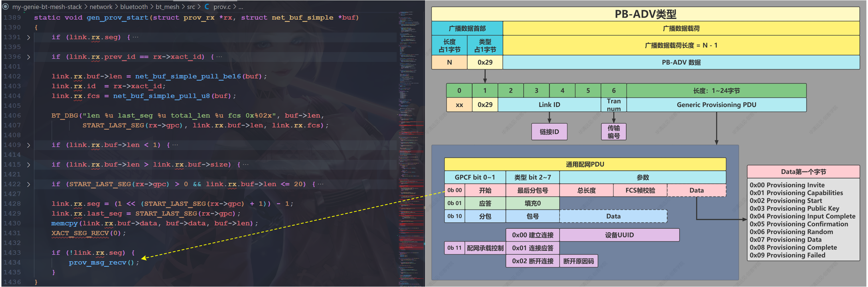The width and height of the screenshot is (868, 287).
Task: Click gen_prov_start function name
Action: pos(118,18)
